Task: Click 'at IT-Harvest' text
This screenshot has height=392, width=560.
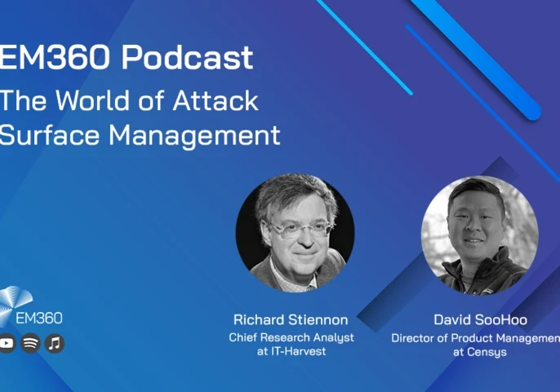Action: [x=291, y=351]
